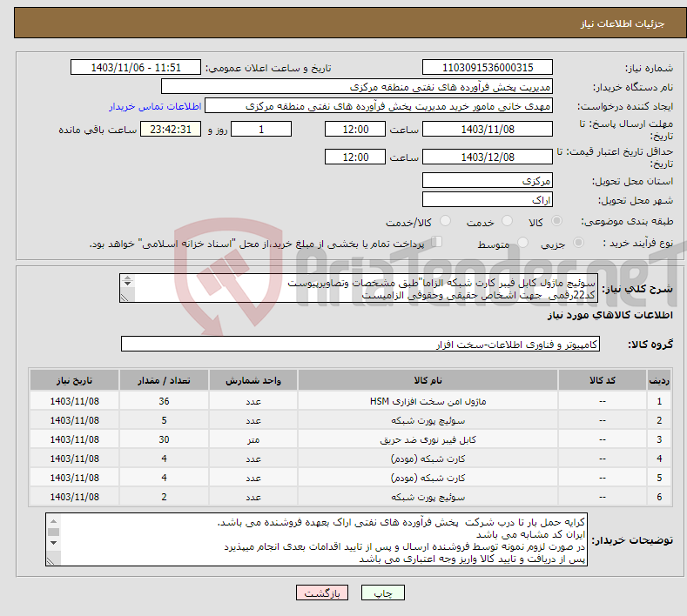The height and width of the screenshot is (616, 687).
Task: Click the request creator field مهدی خانی
Action: [x=379, y=106]
